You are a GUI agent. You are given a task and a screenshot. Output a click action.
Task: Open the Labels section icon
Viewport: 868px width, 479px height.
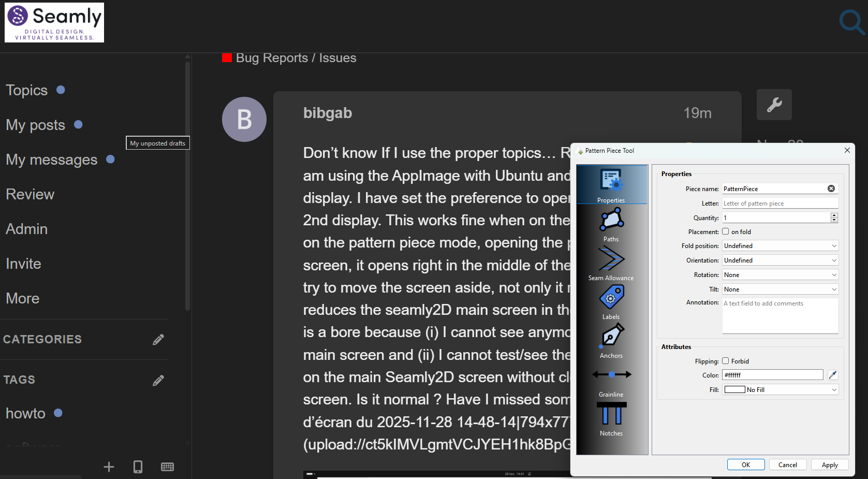pos(611,298)
